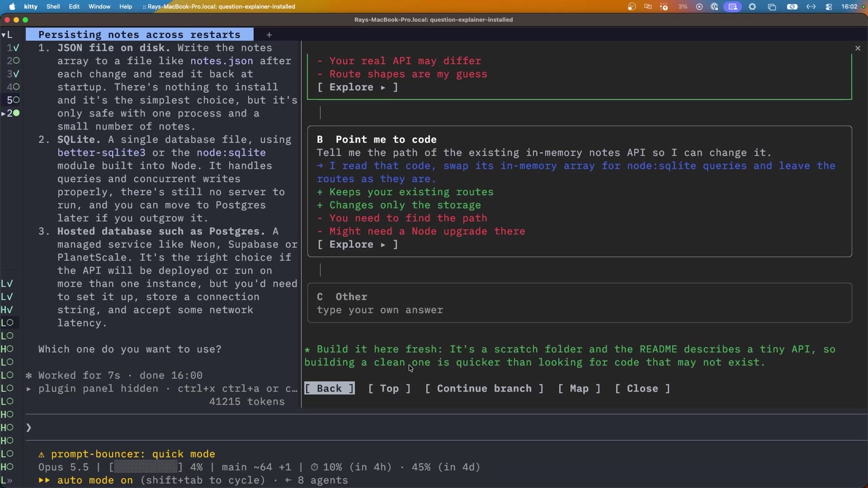Open the kitty menu

tap(31, 7)
